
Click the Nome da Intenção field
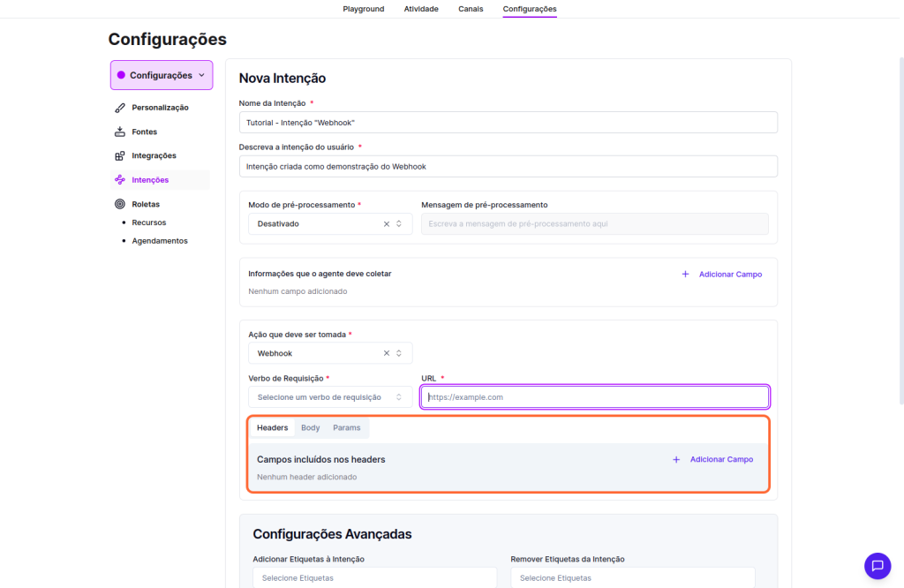click(508, 123)
